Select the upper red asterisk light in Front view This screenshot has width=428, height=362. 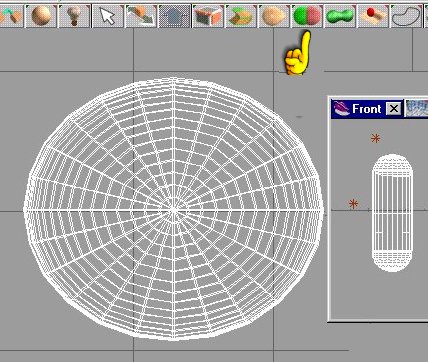tap(376, 138)
